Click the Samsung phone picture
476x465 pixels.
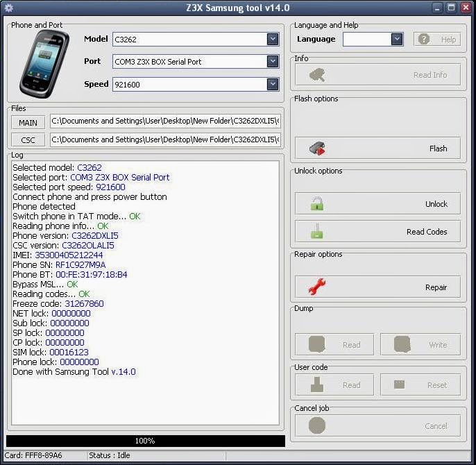tap(44, 64)
